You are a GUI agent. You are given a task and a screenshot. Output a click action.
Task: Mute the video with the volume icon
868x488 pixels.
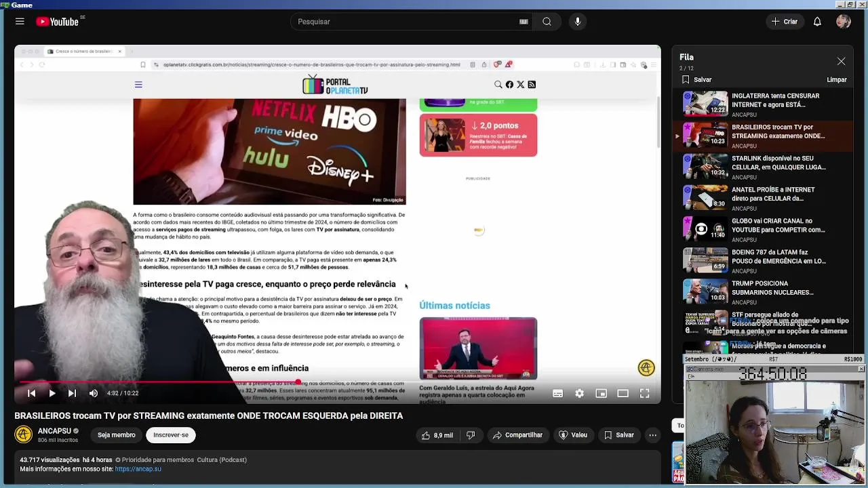click(x=94, y=393)
